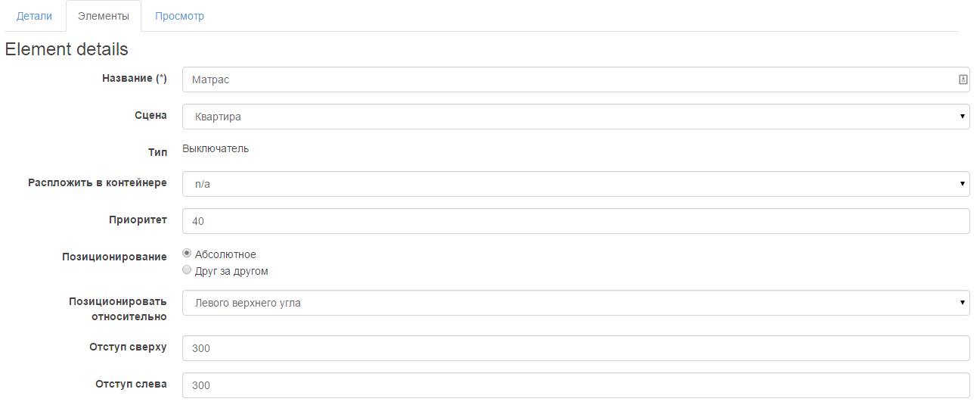The height and width of the screenshot is (408, 980).
Task: Switch to the Детали tab
Action: (34, 16)
